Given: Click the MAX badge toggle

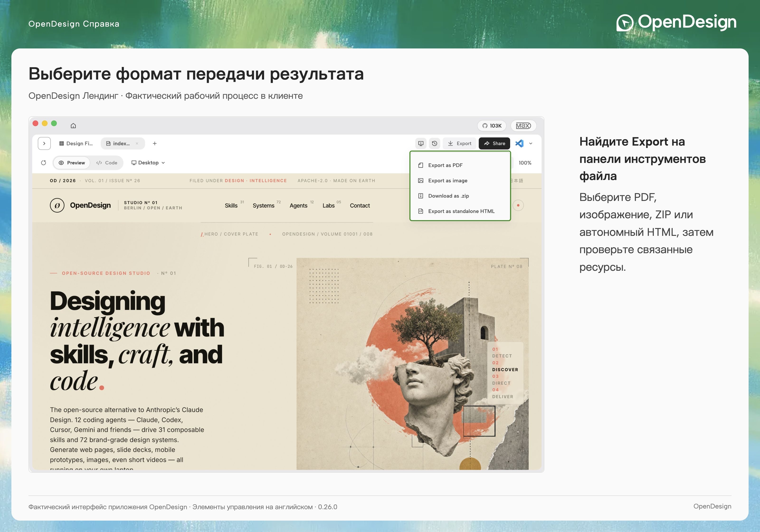Looking at the screenshot, I should (x=523, y=125).
